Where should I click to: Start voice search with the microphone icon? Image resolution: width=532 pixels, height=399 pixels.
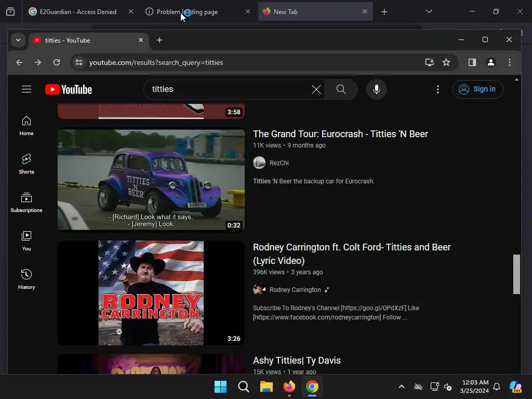[x=376, y=89]
